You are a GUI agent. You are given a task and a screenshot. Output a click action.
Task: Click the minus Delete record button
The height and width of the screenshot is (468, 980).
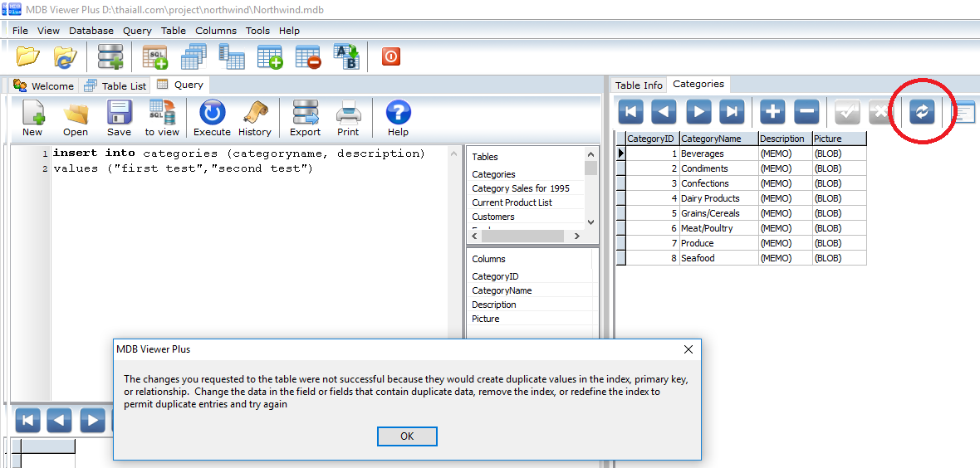(x=806, y=112)
